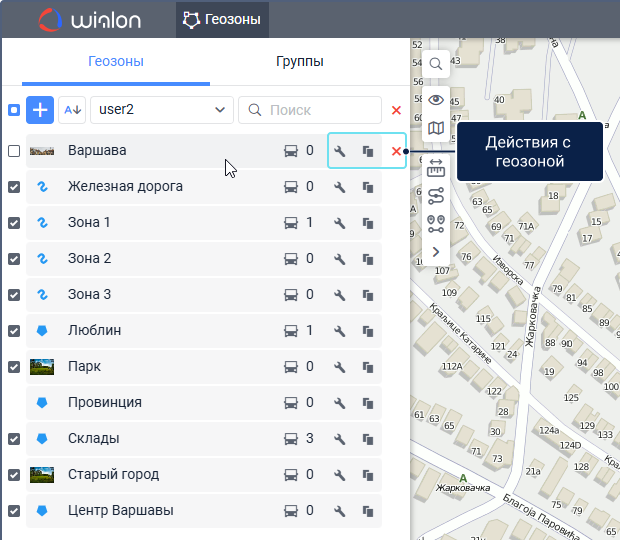The image size is (620, 540).
Task: Open the map layers selector icon
Action: [x=436, y=128]
